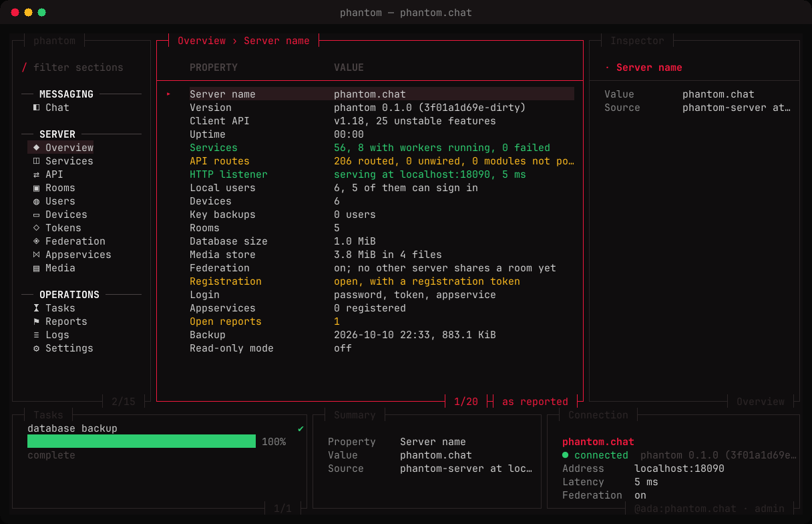The width and height of the screenshot is (812, 524).
Task: Click the Reports flag icon
Action: pyautogui.click(x=37, y=321)
